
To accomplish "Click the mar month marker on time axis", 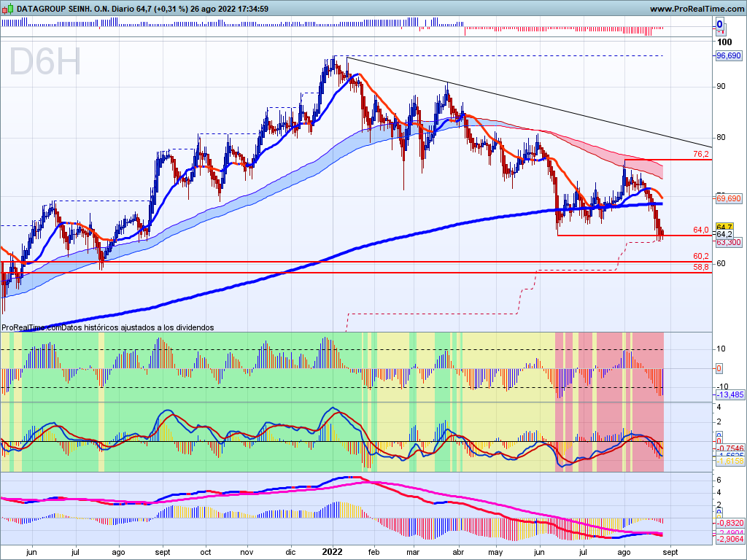I will click(413, 553).
